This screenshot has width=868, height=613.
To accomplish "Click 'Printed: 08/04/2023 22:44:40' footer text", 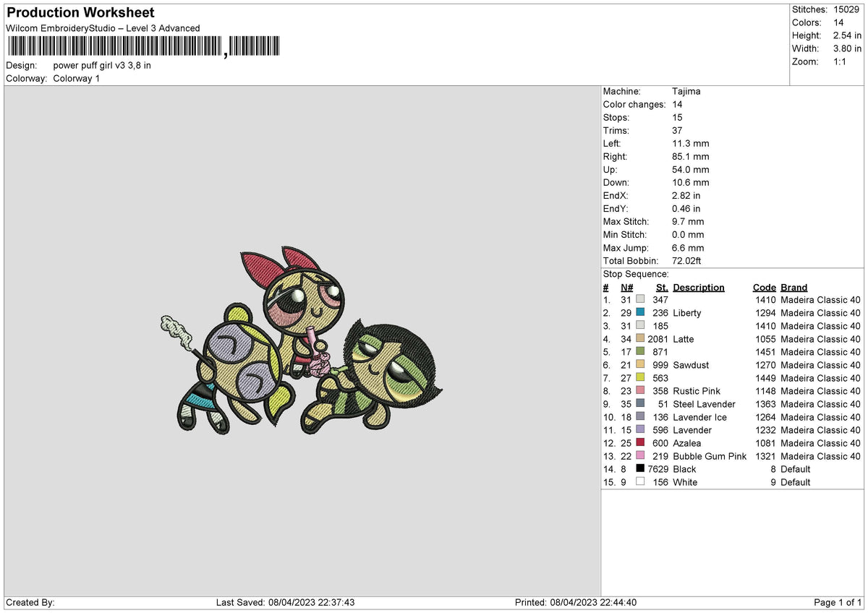I will (x=576, y=602).
